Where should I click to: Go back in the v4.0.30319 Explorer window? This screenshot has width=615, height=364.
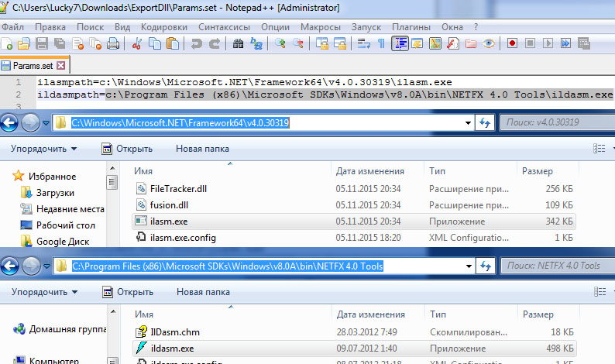[9, 123]
